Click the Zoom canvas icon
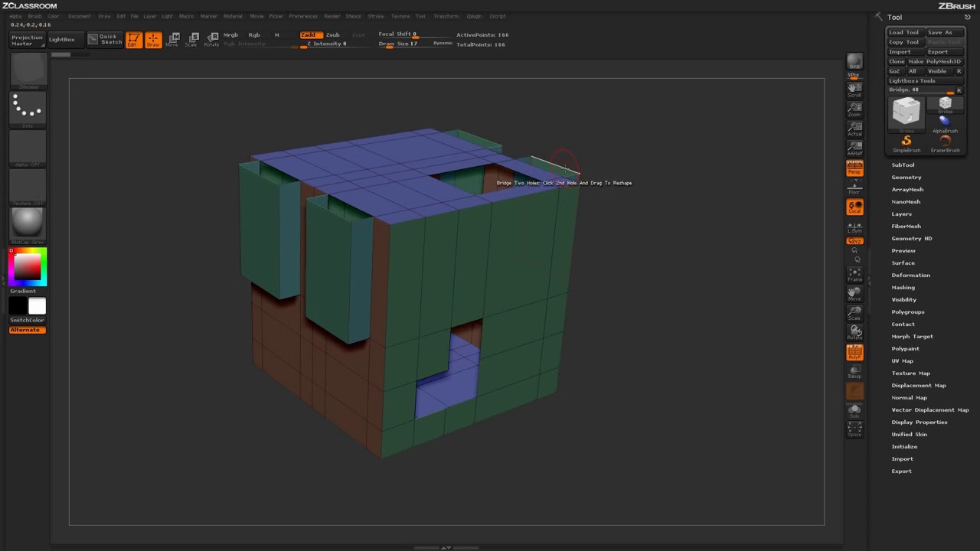 pos(854,109)
